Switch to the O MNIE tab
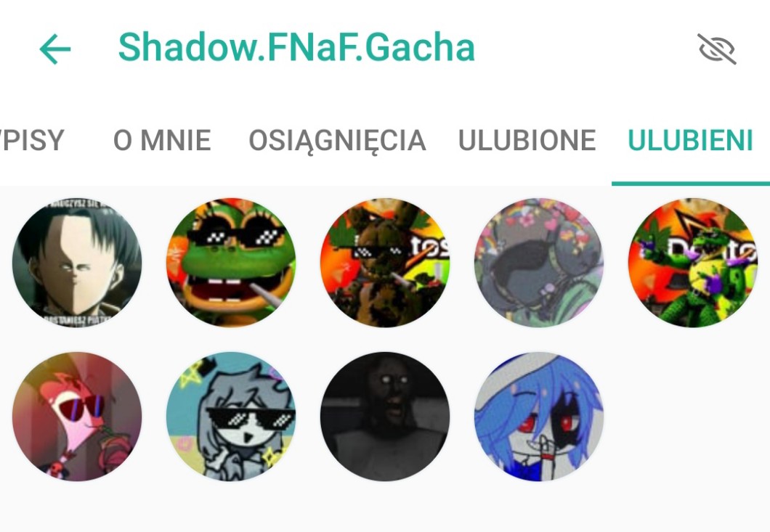The width and height of the screenshot is (770, 532). 162,140
